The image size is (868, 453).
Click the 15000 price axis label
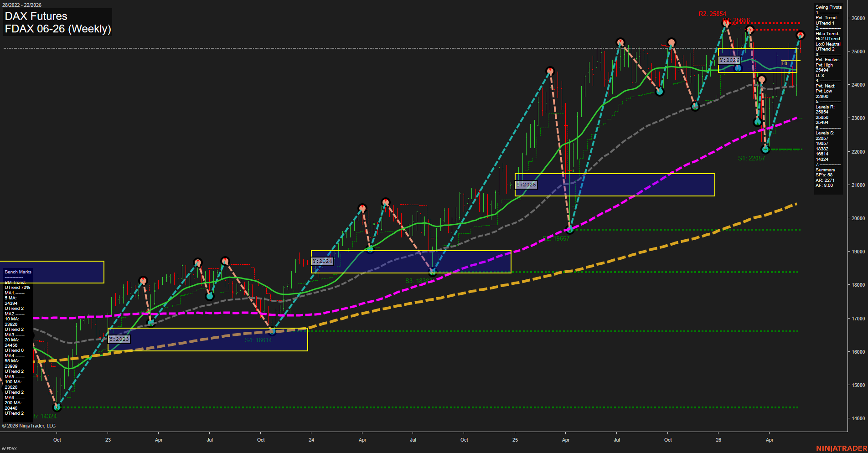858,385
